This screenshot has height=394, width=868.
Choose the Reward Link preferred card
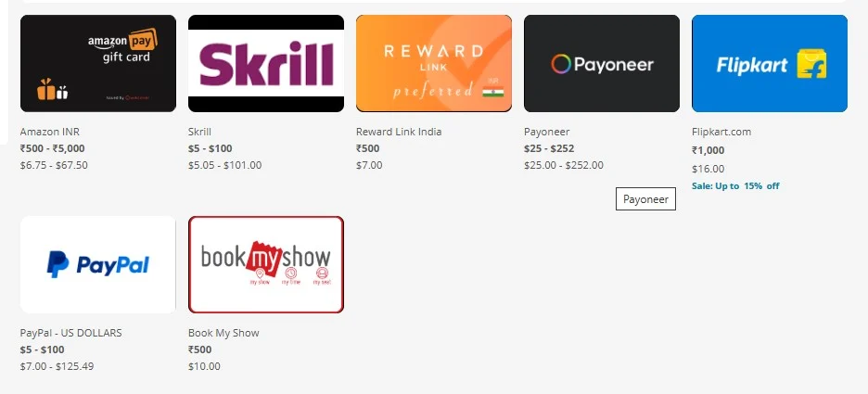[x=433, y=63]
